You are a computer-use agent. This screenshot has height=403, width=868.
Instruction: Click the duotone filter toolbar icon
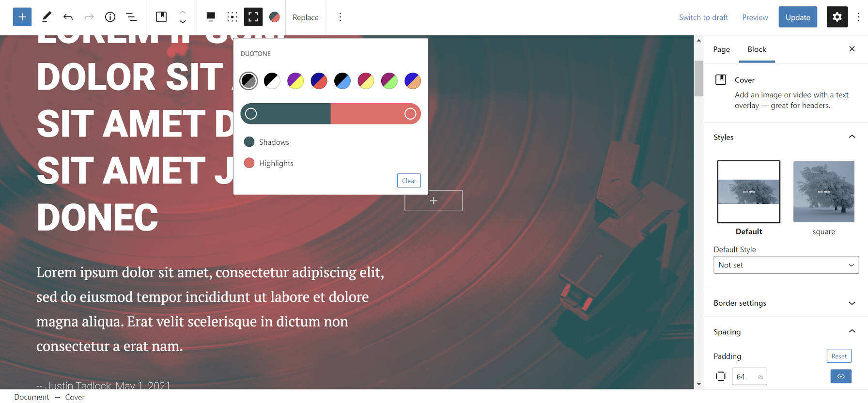[274, 17]
